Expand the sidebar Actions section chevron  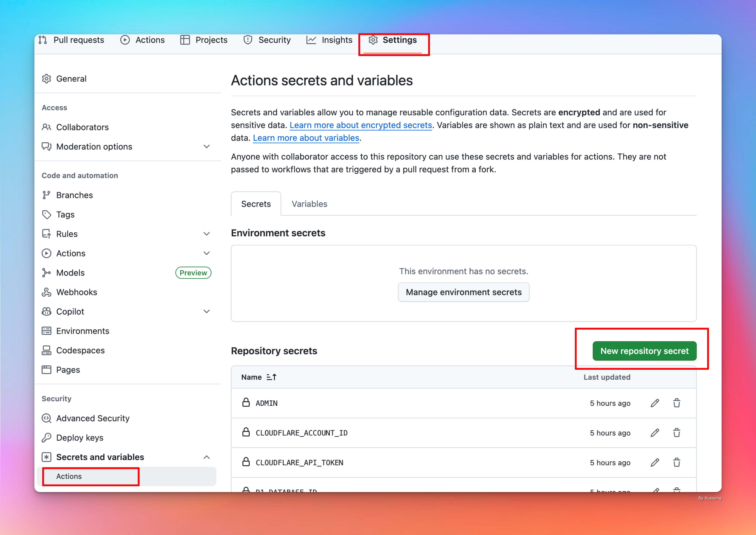(x=207, y=253)
